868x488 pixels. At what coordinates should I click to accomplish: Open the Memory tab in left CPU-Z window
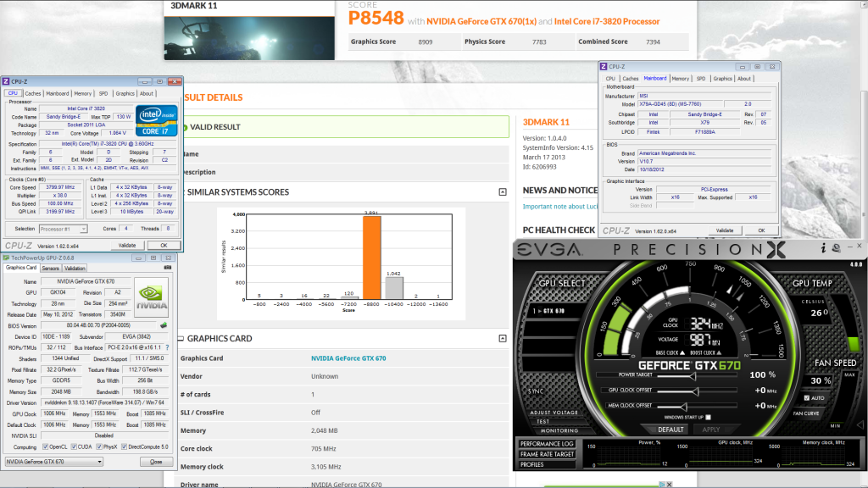[82, 93]
